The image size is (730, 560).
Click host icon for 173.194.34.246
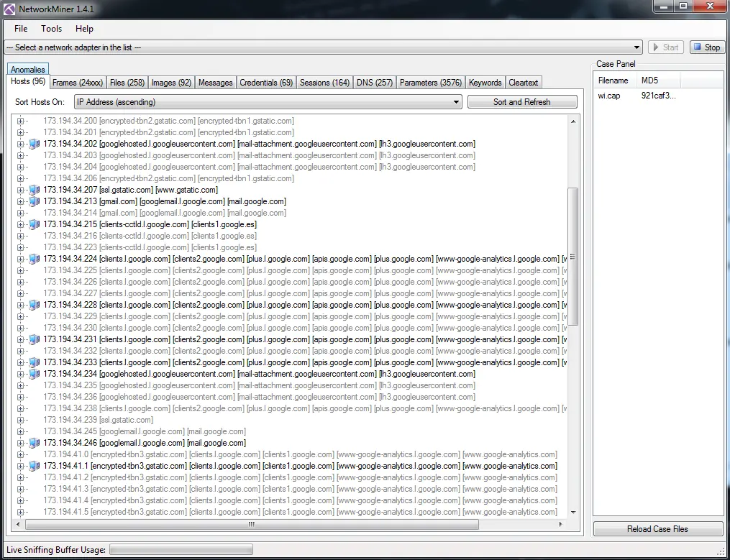(34, 443)
